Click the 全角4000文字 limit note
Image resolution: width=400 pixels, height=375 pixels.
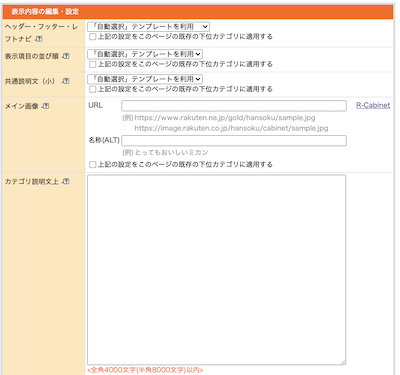click(145, 370)
